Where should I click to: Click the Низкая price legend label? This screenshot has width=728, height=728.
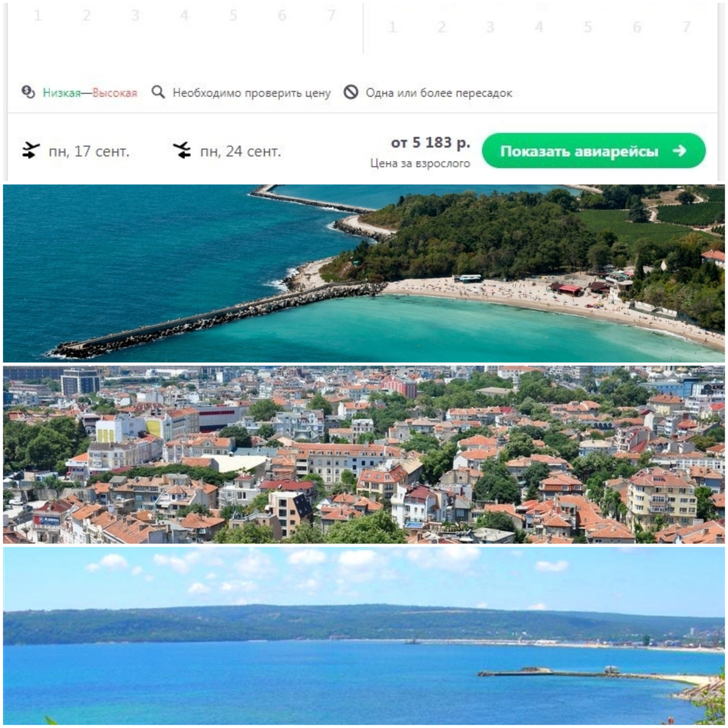[x=61, y=93]
